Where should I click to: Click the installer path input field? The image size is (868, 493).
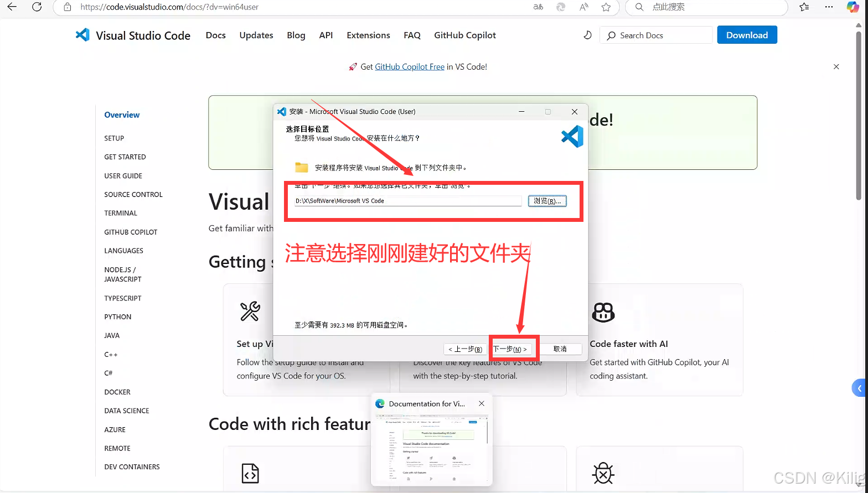(x=408, y=201)
